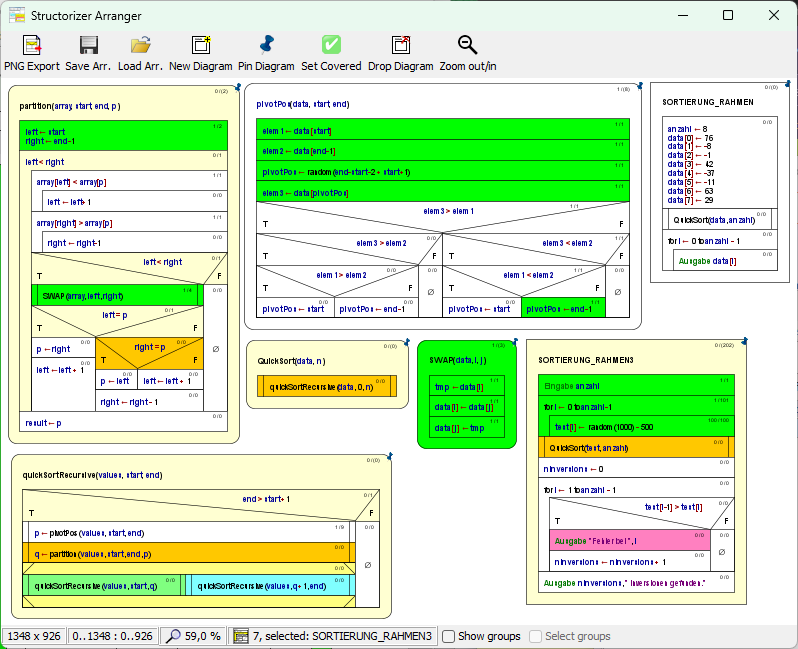Click the green 'left ← start' block
Screen dimensions: 798x649
pos(123,136)
